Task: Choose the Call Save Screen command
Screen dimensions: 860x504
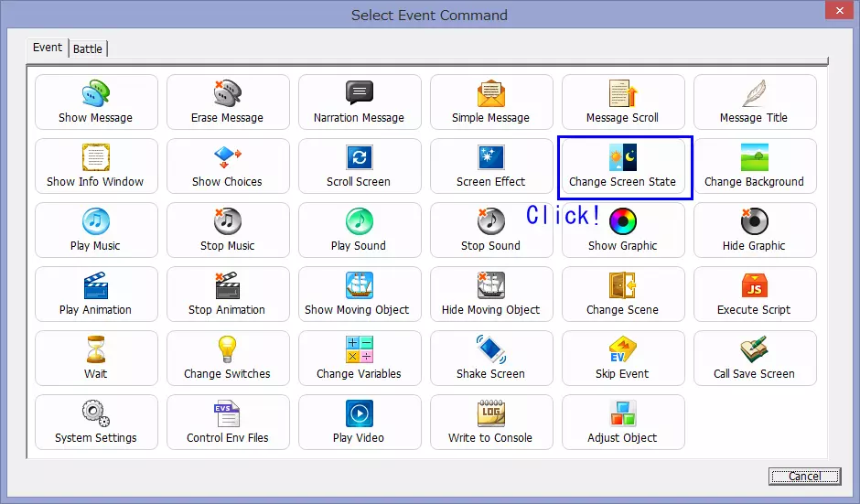Action: point(755,359)
